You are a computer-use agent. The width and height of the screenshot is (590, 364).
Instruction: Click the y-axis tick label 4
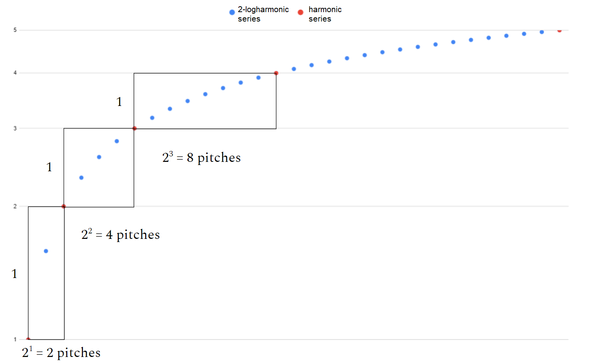[15, 73]
